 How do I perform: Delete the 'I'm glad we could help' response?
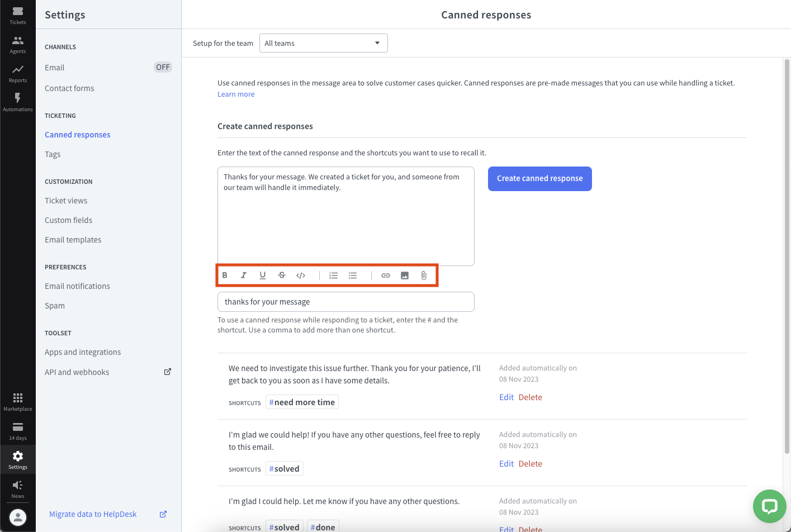click(531, 464)
